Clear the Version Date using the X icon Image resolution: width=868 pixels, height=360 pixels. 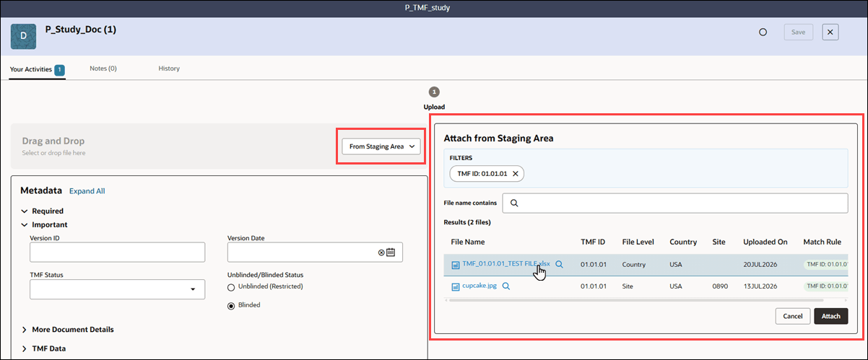pos(382,253)
